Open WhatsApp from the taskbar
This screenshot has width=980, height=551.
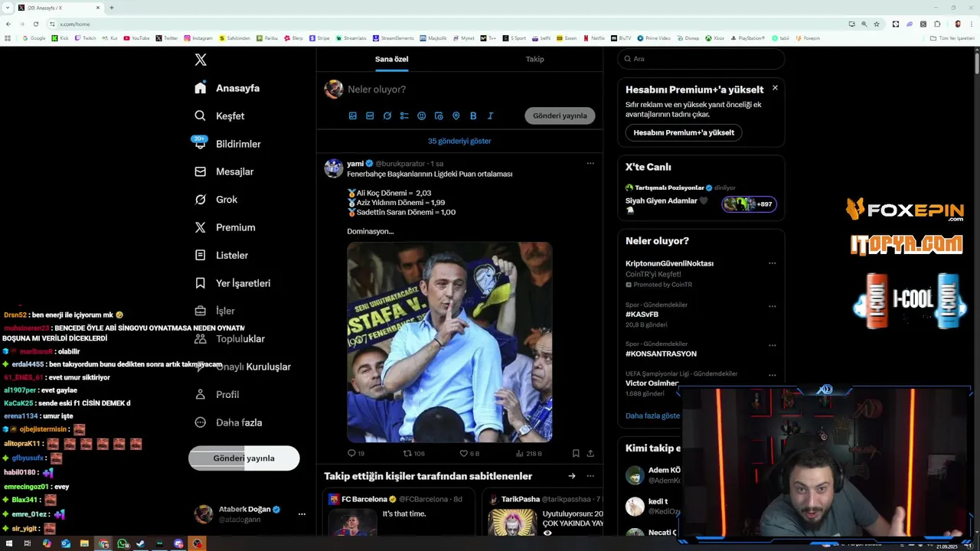122,544
